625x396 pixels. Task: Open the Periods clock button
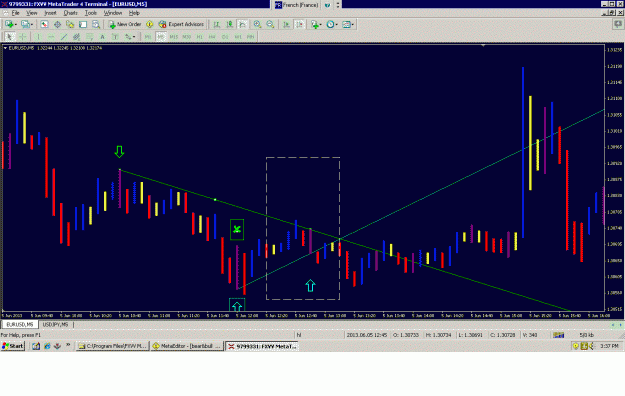tap(330, 24)
